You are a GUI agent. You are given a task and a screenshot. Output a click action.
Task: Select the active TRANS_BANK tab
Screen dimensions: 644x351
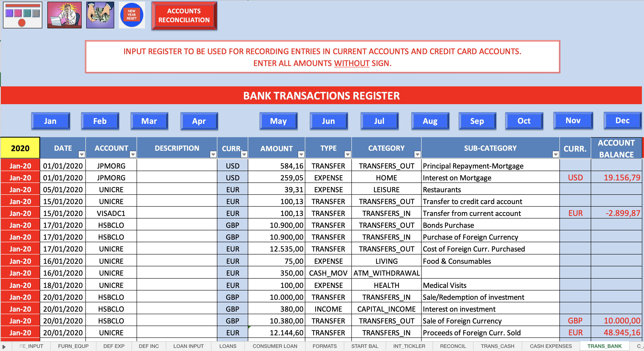pyautogui.click(x=604, y=346)
